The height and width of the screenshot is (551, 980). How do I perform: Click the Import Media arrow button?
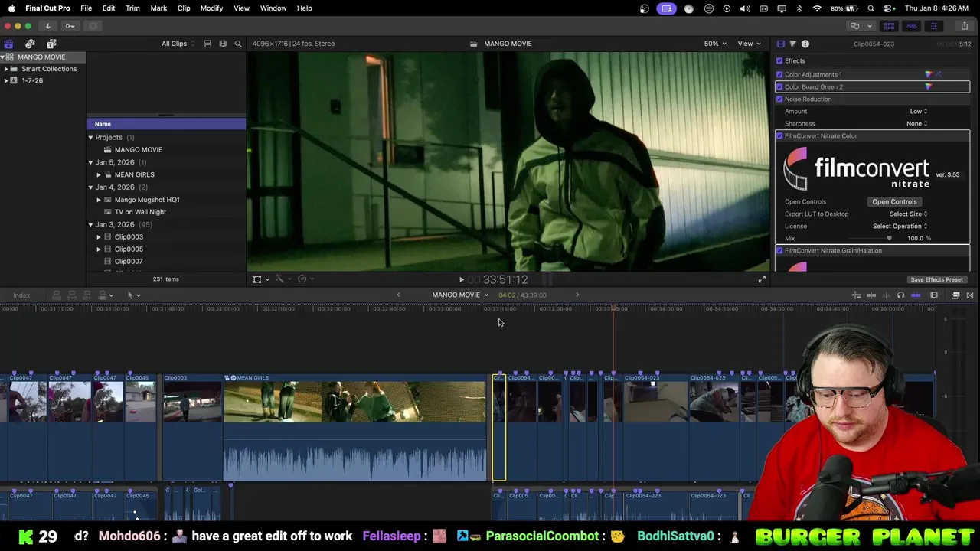[47, 26]
